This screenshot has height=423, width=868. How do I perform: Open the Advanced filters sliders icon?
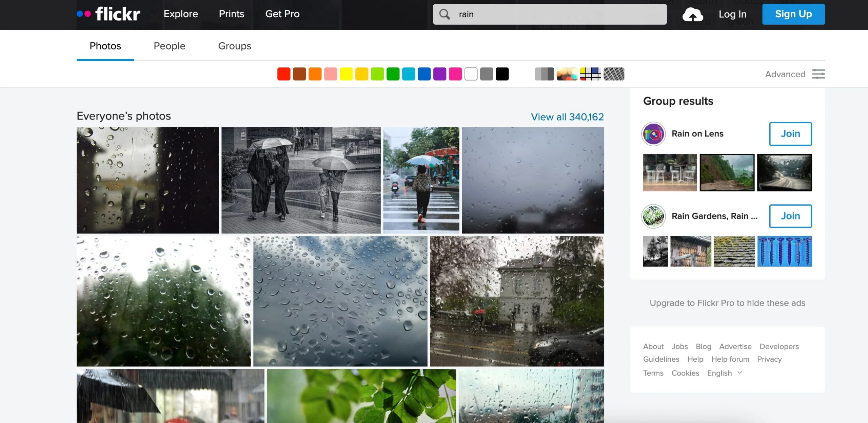tap(819, 74)
